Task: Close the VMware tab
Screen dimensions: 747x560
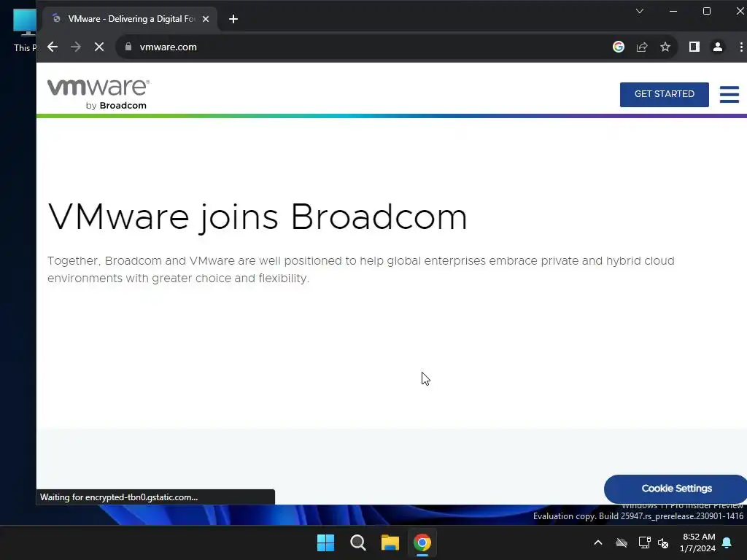Action: tap(205, 19)
